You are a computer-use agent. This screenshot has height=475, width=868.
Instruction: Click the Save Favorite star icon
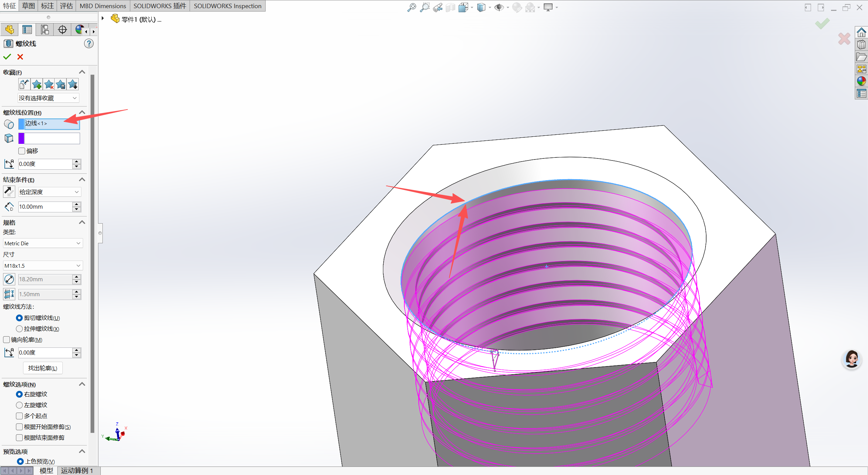61,84
